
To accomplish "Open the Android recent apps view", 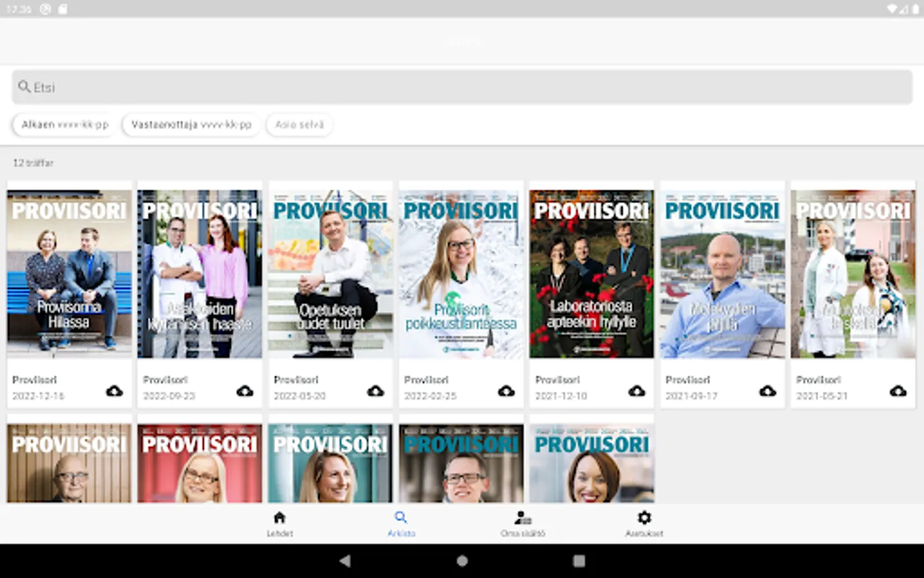I will point(579,561).
